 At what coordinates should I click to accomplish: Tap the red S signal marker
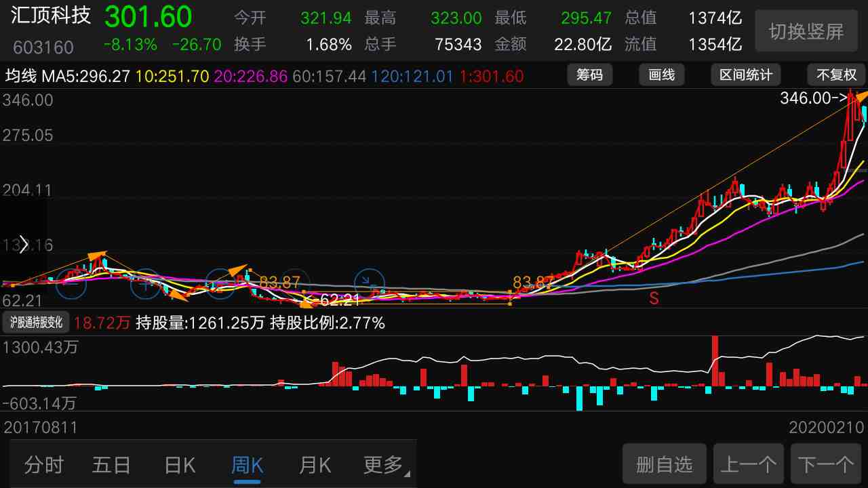[654, 298]
